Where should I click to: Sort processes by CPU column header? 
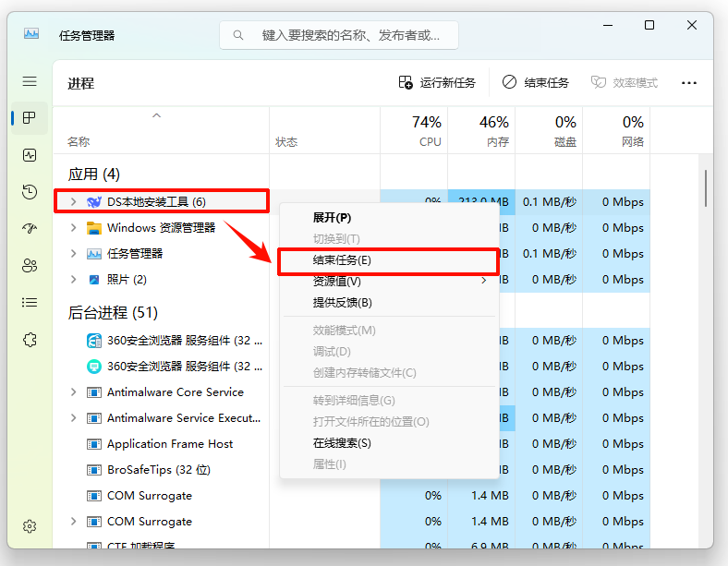[427, 131]
